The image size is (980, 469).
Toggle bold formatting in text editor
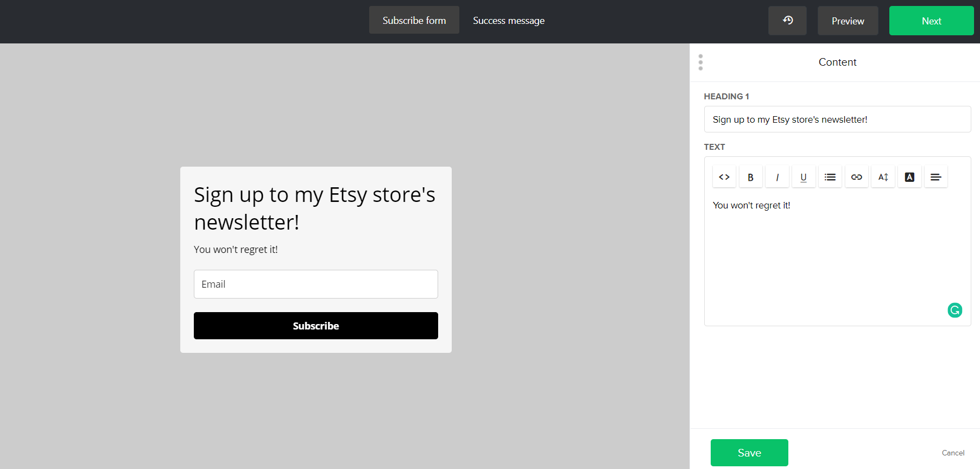click(x=751, y=177)
